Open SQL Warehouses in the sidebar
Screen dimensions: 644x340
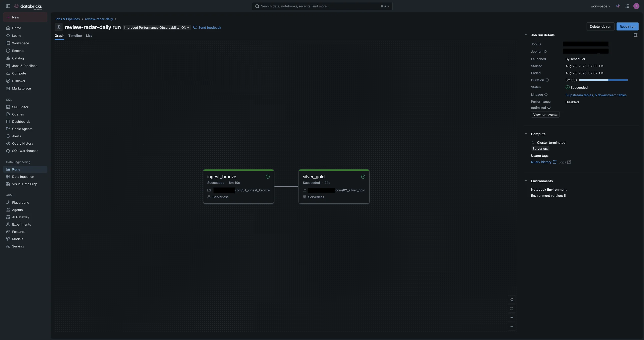25,151
